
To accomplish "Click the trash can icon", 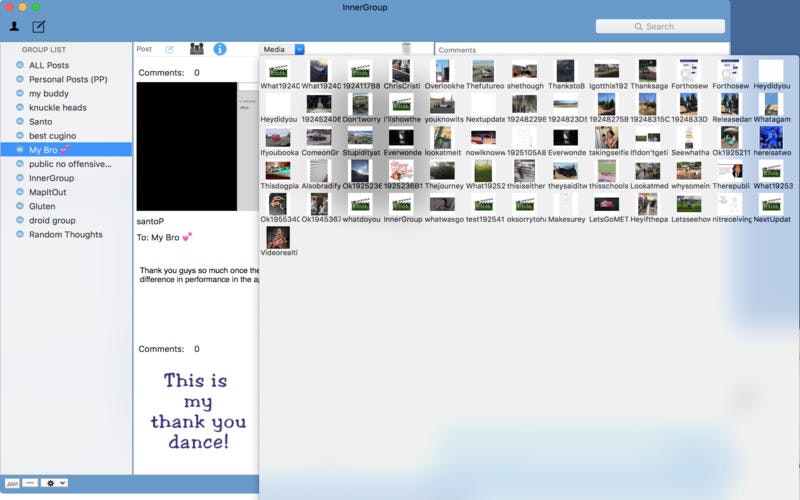I will [x=406, y=48].
